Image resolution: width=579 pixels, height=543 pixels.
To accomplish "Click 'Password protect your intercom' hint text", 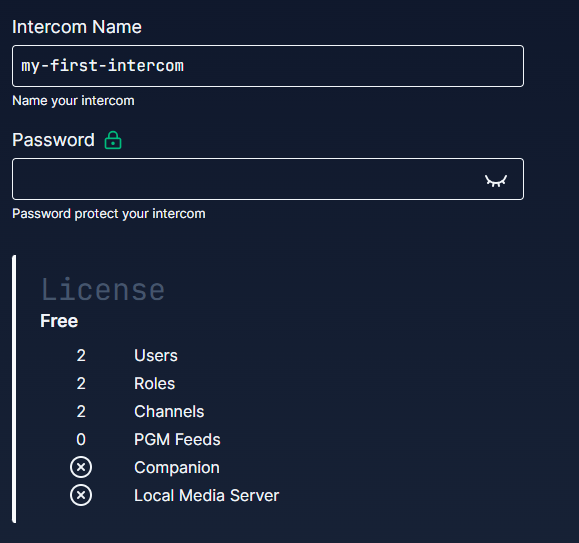I will (109, 214).
